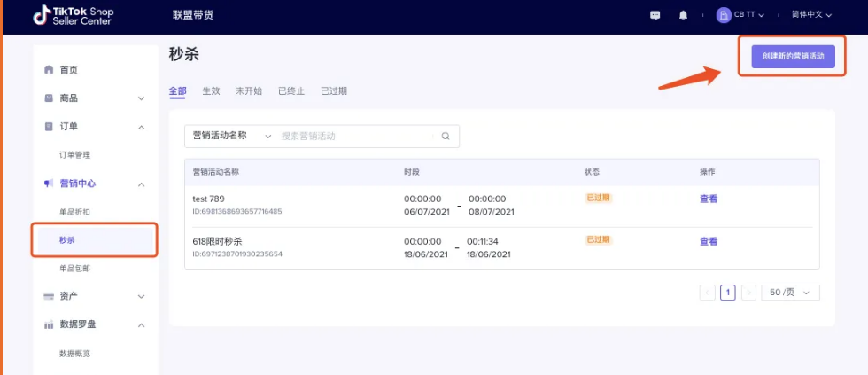
Task: Switch to the 全部 tab
Action: pos(178,91)
